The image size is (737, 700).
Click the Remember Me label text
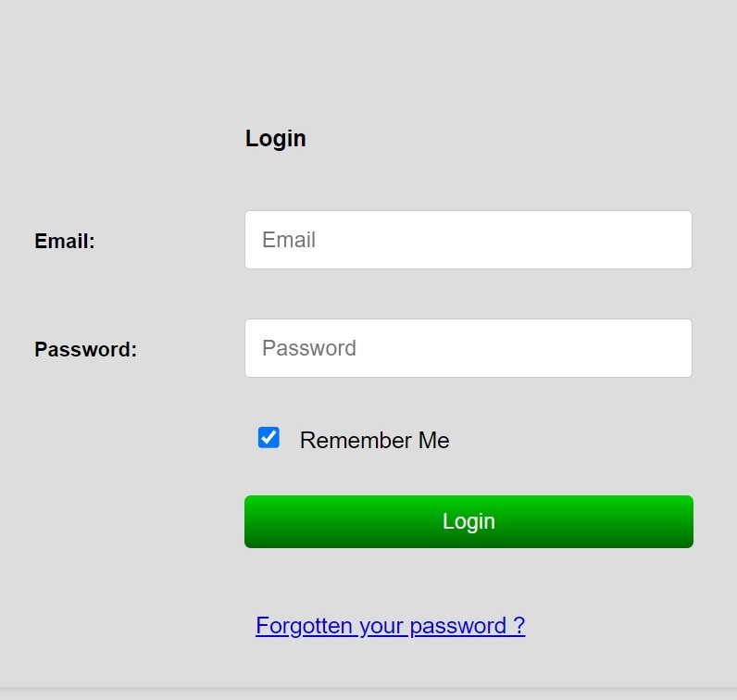[x=375, y=441]
